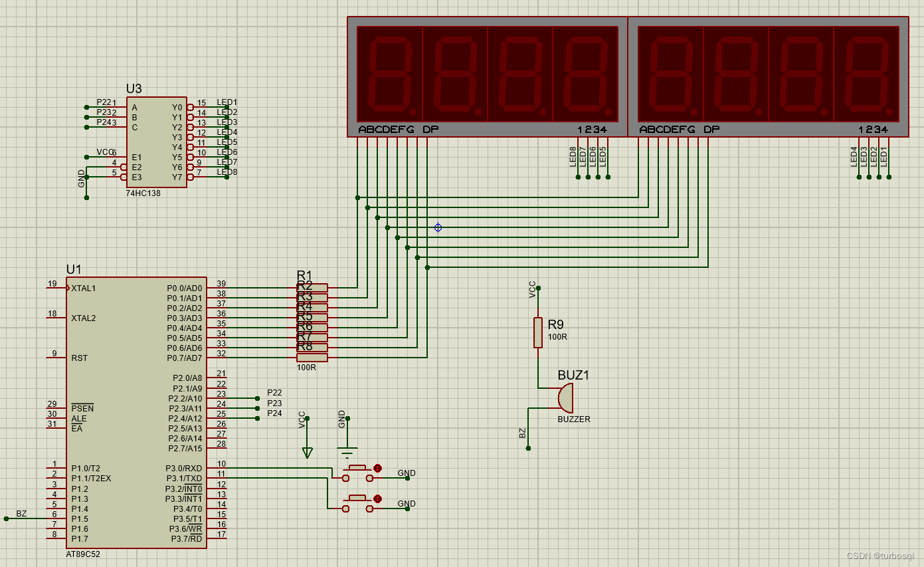
Task: Click the ALE pin label on U1
Action: tap(78, 419)
